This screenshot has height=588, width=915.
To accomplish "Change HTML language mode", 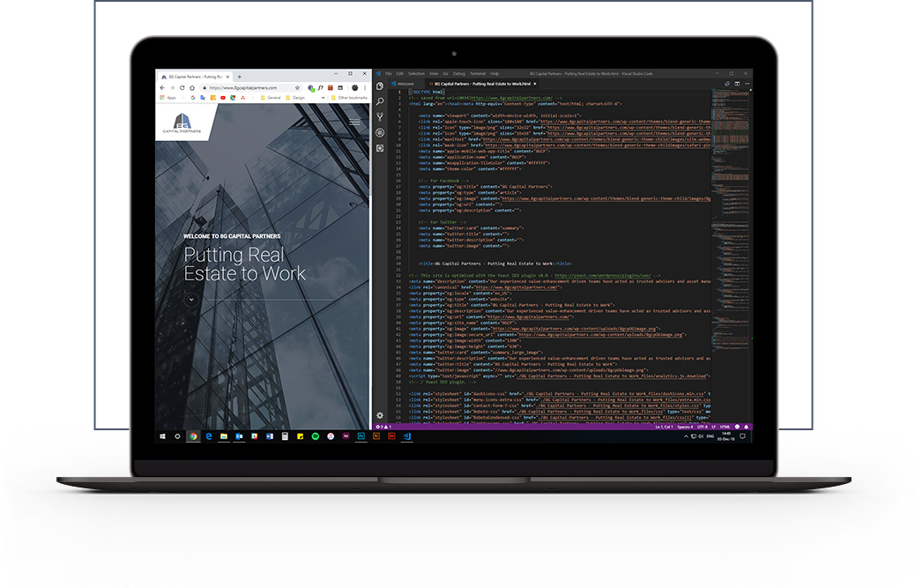I will [x=725, y=427].
